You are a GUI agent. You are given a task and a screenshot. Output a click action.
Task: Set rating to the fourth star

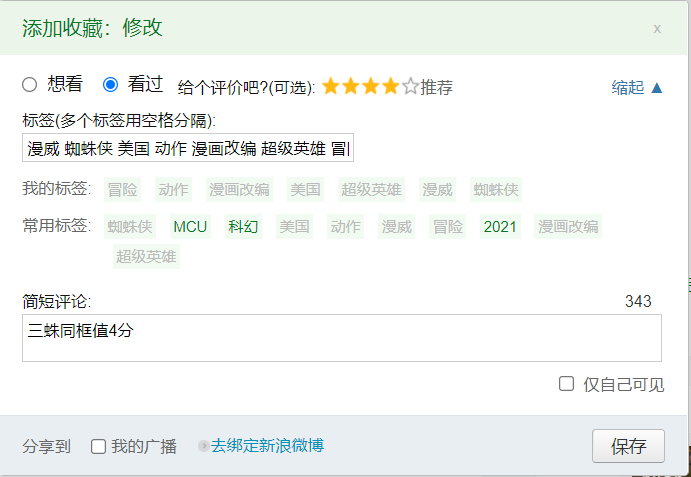tap(390, 86)
